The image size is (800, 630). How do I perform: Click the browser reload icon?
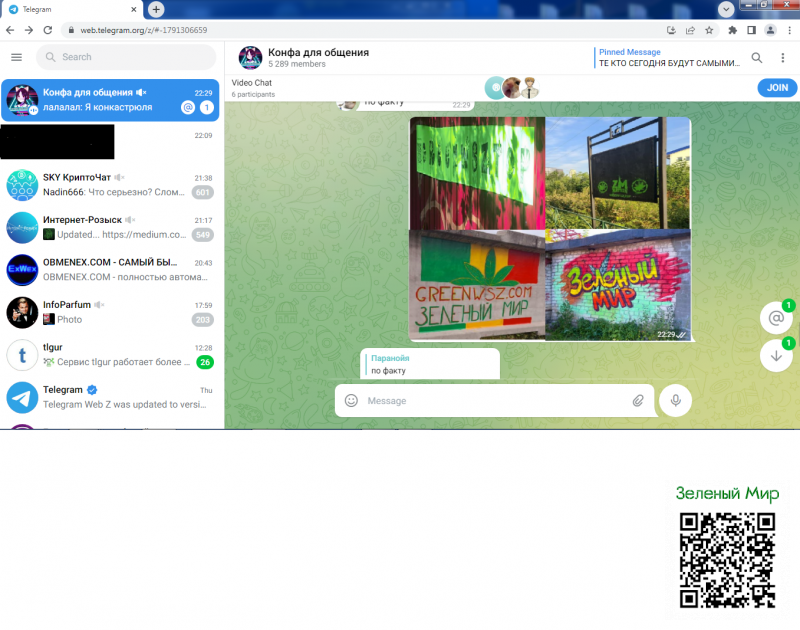[x=48, y=30]
